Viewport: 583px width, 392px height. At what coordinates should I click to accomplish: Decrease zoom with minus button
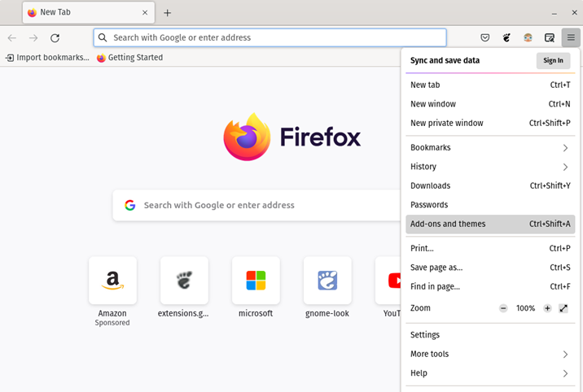coord(503,308)
